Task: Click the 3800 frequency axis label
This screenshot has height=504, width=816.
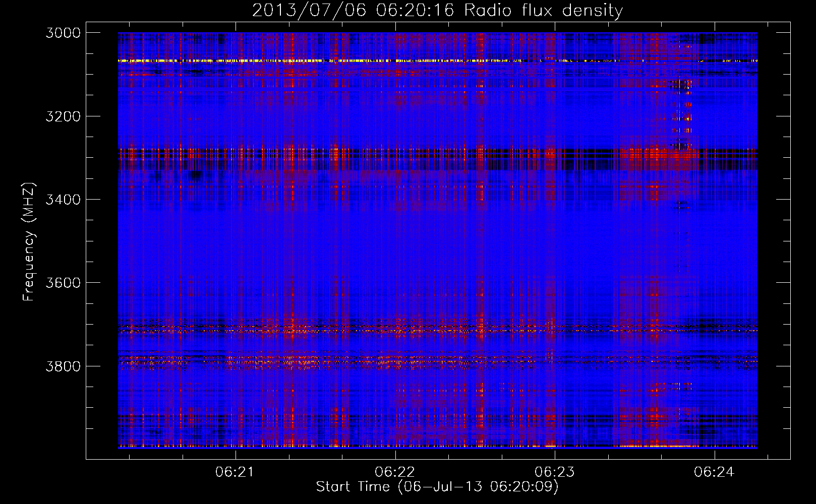Action: click(63, 366)
